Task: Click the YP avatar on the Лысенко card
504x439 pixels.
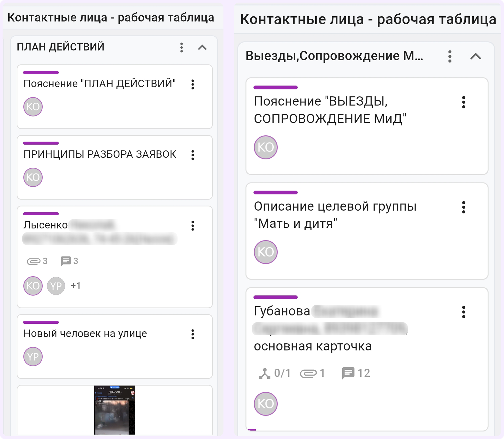Action: [56, 286]
